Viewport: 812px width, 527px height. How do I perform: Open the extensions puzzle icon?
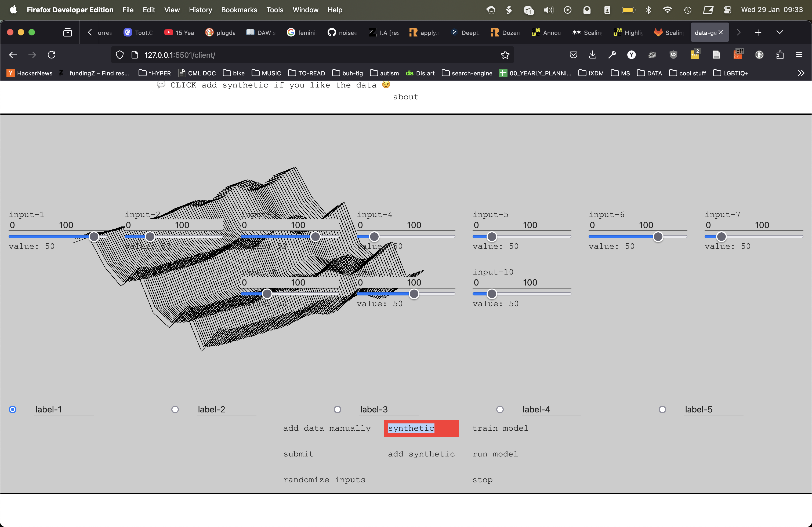[780, 55]
